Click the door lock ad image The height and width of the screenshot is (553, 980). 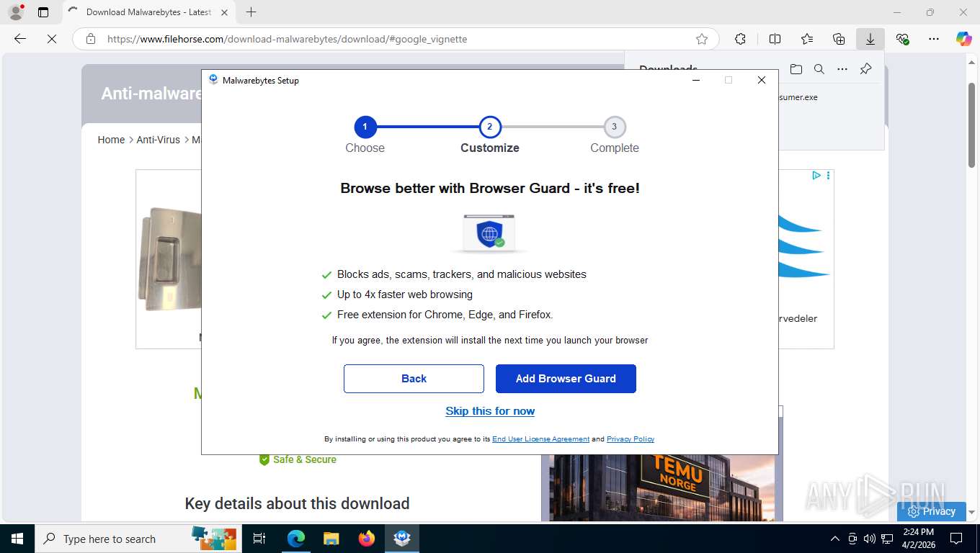pos(169,259)
